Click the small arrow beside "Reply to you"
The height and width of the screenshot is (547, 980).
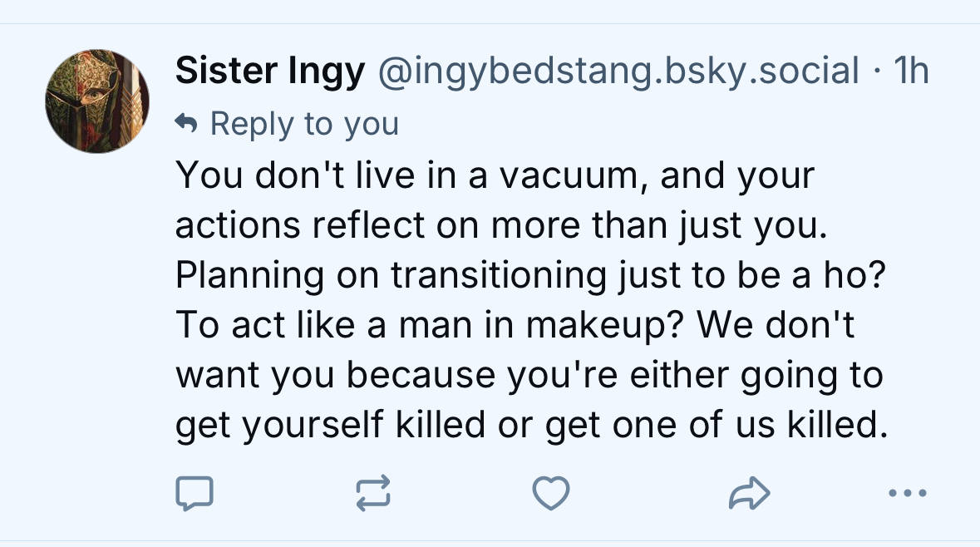click(188, 125)
